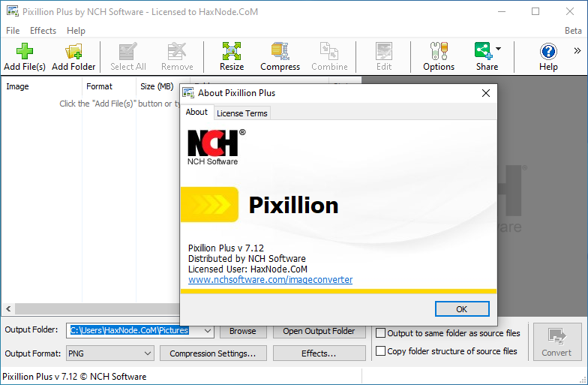Click OK in the About dialog
This screenshot has width=588, height=385.
(462, 309)
